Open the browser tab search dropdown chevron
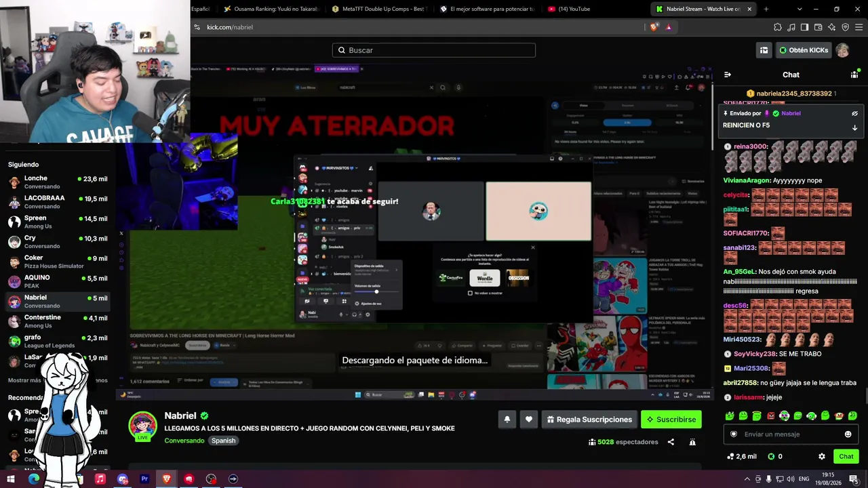Image resolution: width=868 pixels, height=488 pixels. coord(800,9)
